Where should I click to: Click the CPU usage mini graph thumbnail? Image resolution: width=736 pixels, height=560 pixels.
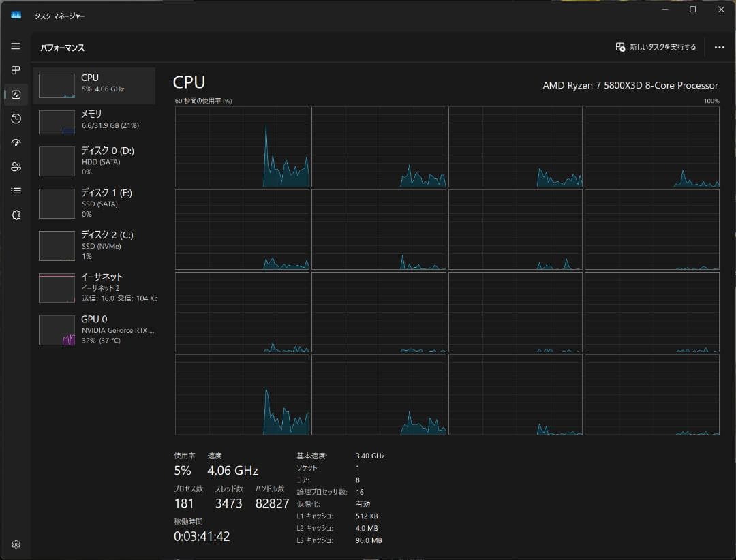coord(57,84)
